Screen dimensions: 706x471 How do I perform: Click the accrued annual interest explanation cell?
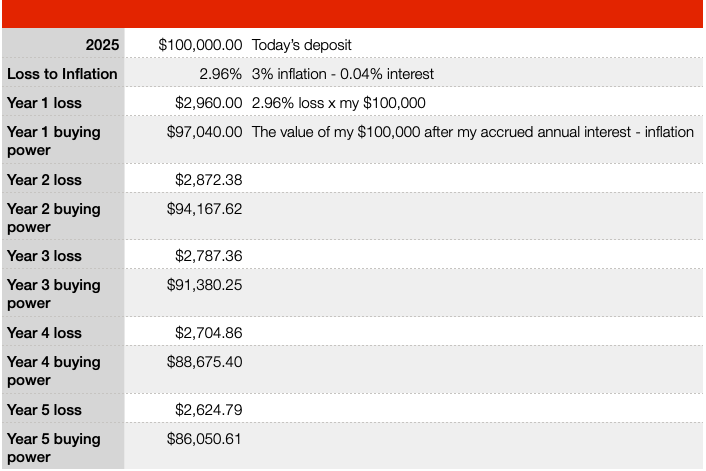472,131
